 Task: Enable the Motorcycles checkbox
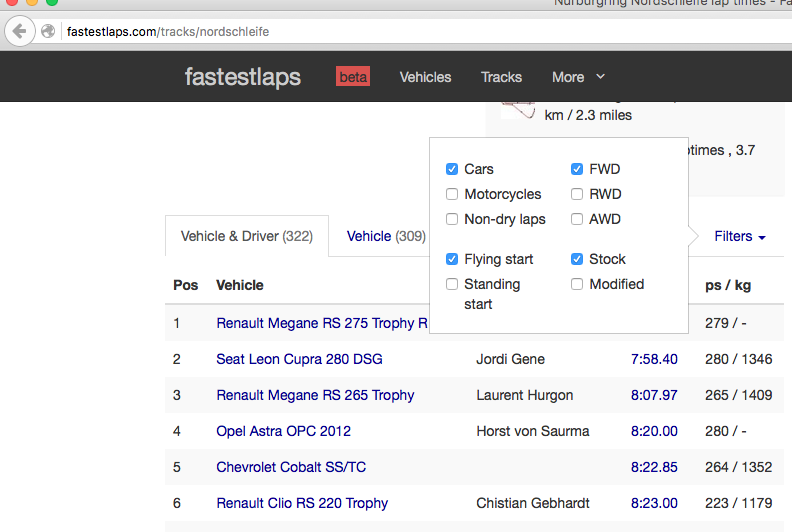click(x=452, y=194)
